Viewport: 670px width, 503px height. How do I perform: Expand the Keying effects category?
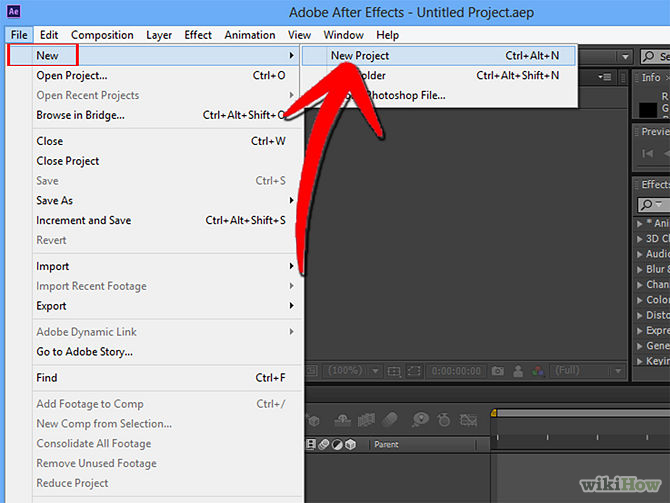pyautogui.click(x=640, y=361)
